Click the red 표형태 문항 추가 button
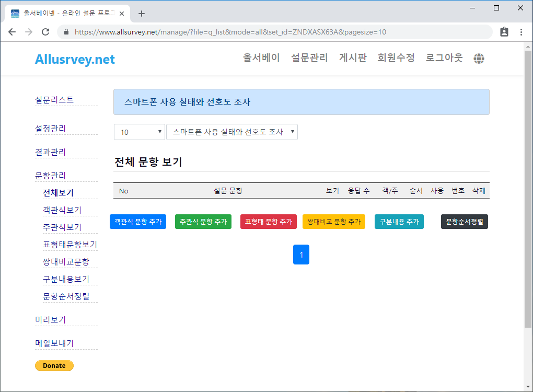 (x=268, y=222)
